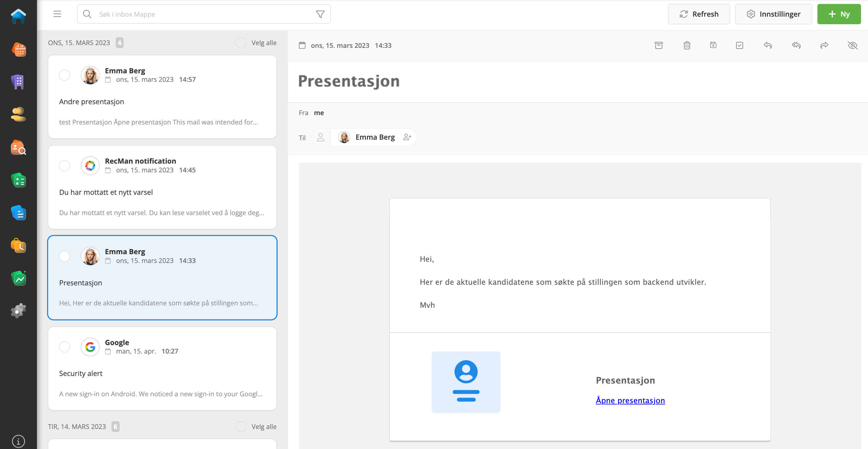Click the archive icon in email toolbar

point(658,45)
